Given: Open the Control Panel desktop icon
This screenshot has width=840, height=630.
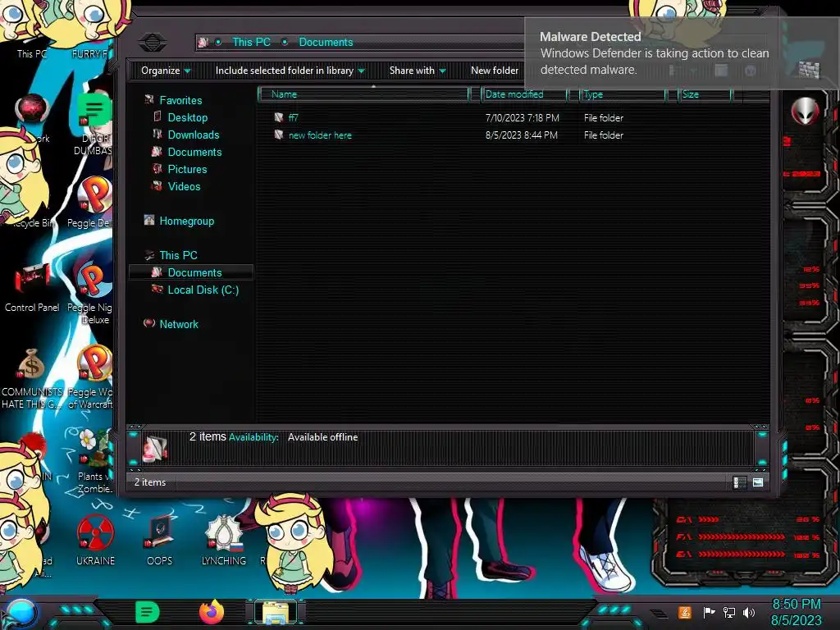Looking at the screenshot, I should (32, 288).
